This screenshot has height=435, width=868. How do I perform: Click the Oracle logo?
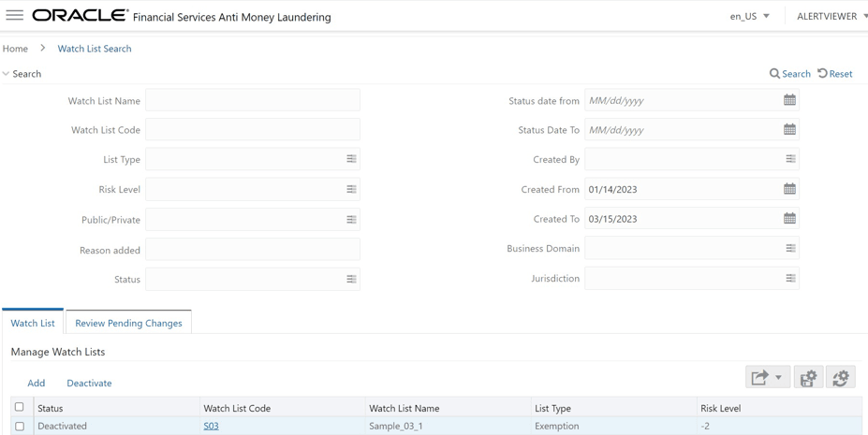pos(80,16)
